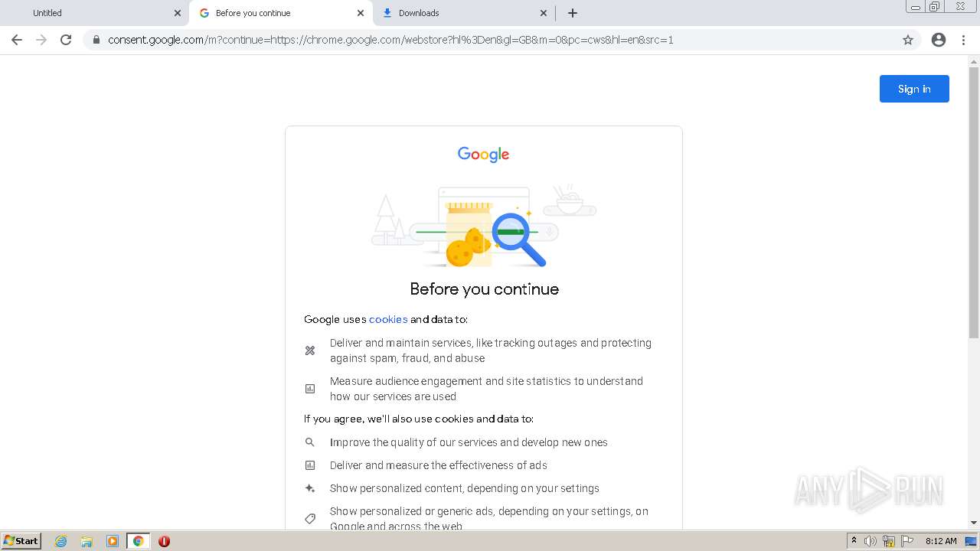Click the Before you continue heading
Image resolution: width=980 pixels, height=551 pixels.
click(484, 289)
